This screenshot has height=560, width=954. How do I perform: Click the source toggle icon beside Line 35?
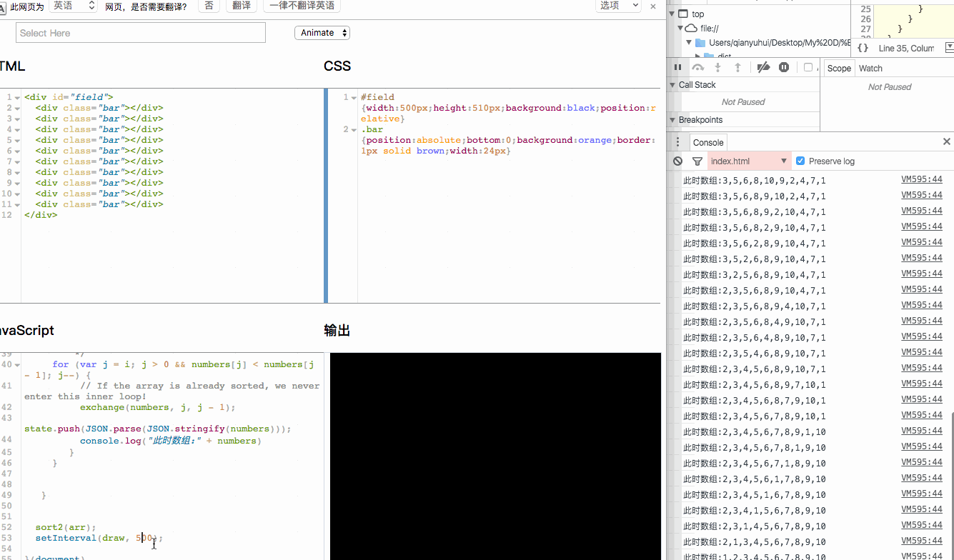click(949, 48)
